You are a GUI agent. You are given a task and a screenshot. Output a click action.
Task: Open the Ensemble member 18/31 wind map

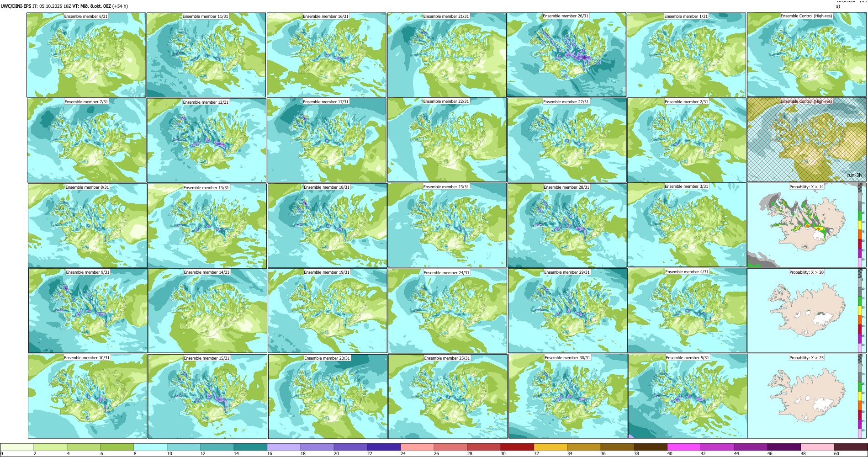tap(328, 226)
